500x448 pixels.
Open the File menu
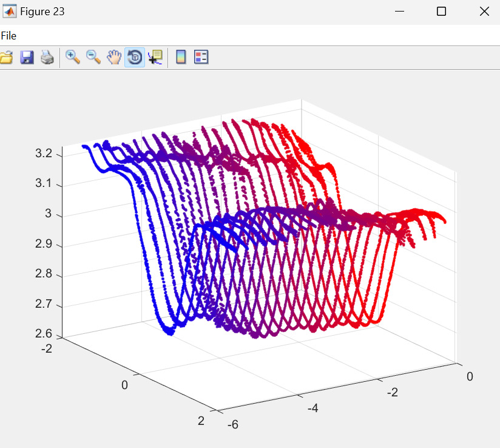tap(8, 36)
